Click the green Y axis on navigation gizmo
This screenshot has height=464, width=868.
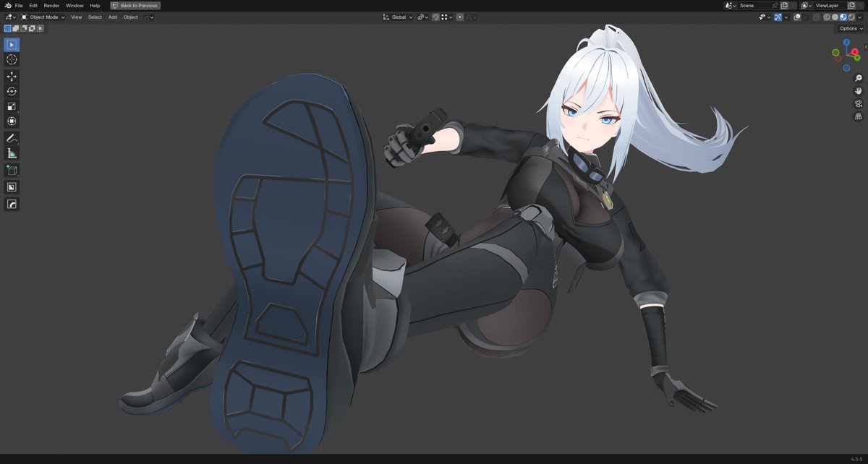[x=857, y=58]
